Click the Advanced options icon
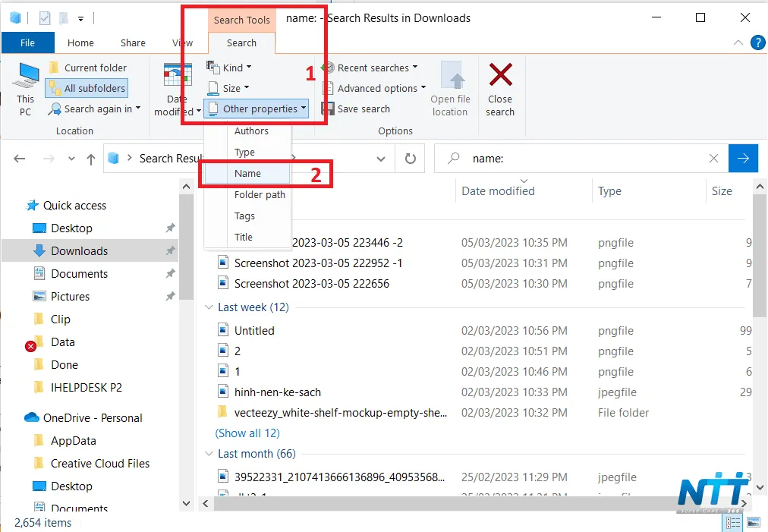 329,88
